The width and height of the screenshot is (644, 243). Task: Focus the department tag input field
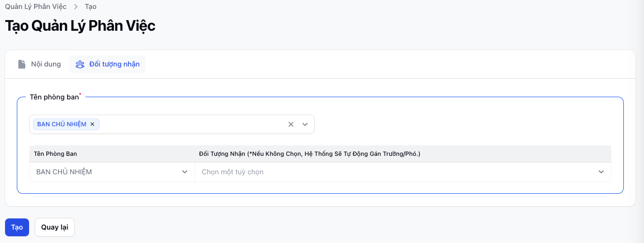[x=190, y=125]
